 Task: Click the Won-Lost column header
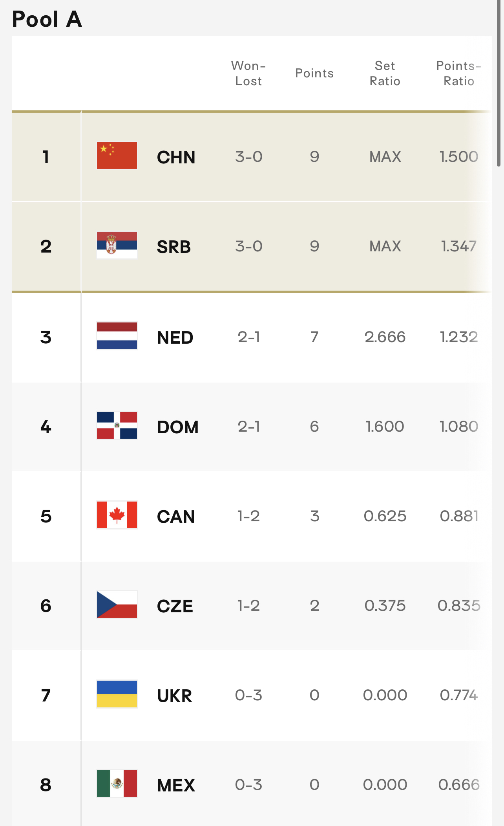[x=248, y=73]
